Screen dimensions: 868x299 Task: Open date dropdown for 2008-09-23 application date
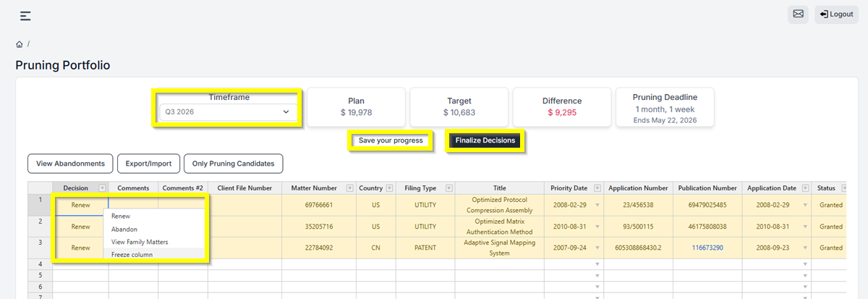tap(804, 248)
